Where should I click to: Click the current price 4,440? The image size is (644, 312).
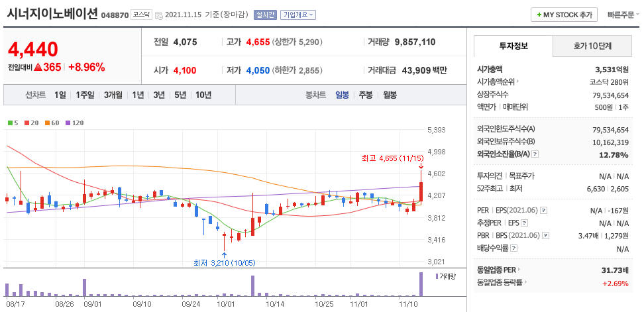tap(33, 49)
